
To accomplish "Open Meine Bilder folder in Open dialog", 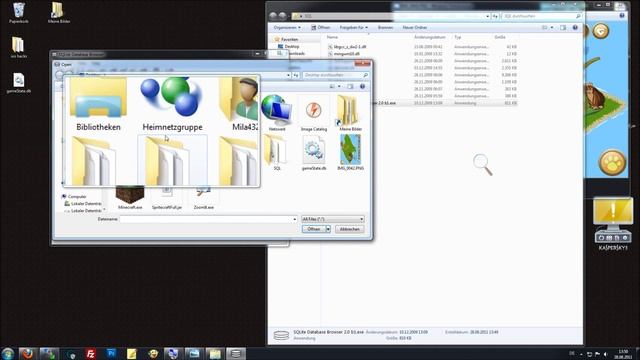I will pos(350,113).
